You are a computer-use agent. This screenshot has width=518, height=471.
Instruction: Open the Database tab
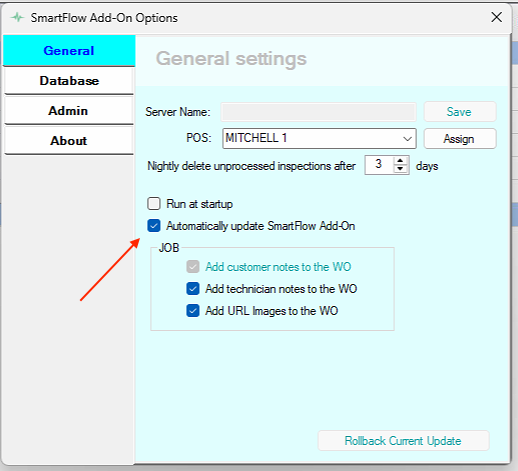click(69, 81)
